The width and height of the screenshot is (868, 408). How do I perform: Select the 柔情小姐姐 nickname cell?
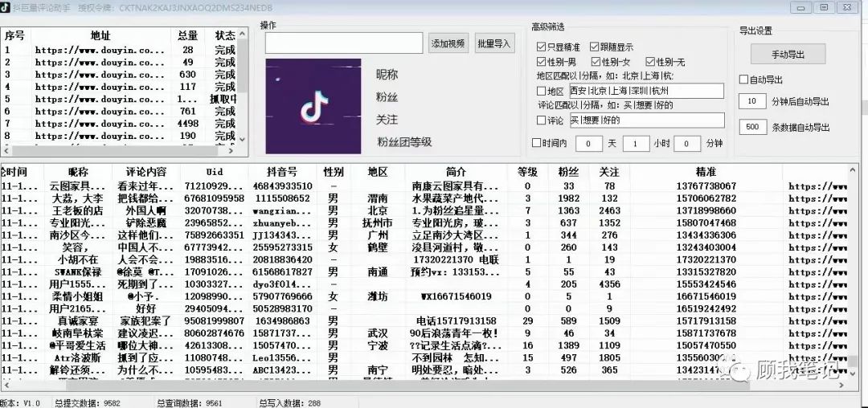point(78,296)
